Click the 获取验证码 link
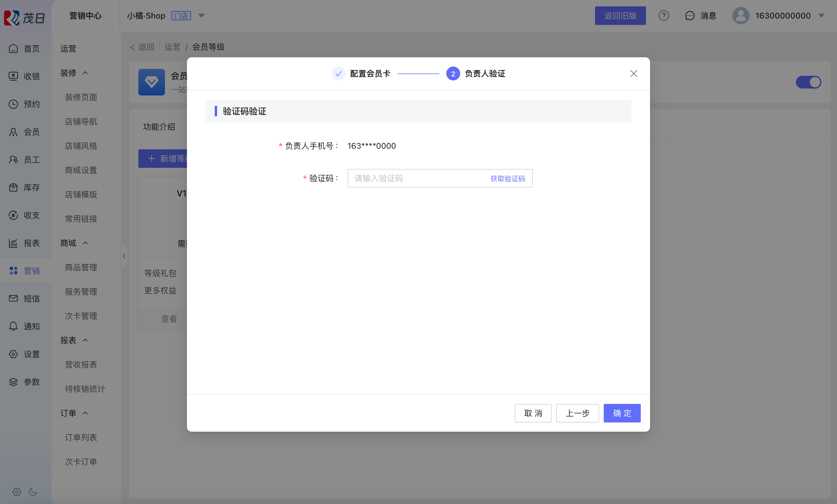Screen dimensions: 837x504 [x=508, y=178]
